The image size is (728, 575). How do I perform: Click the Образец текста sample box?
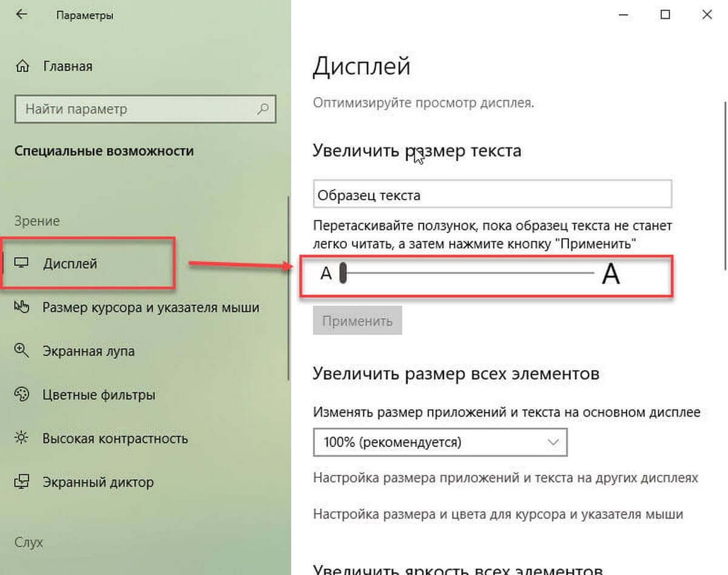[493, 194]
